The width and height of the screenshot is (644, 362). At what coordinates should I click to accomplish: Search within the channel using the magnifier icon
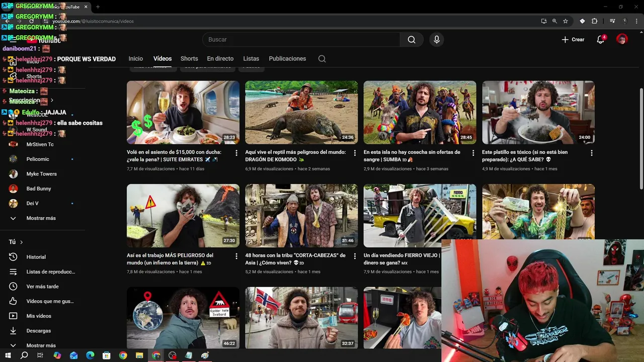(x=322, y=59)
